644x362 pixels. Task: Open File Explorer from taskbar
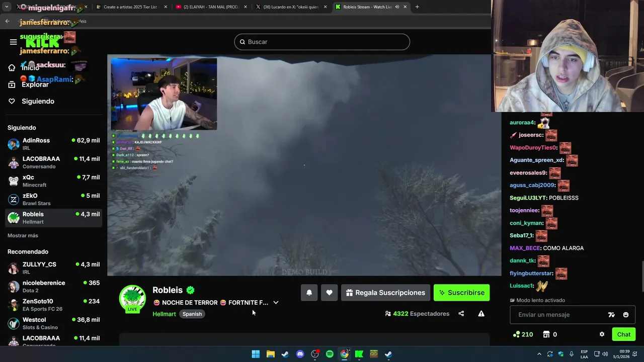click(270, 354)
